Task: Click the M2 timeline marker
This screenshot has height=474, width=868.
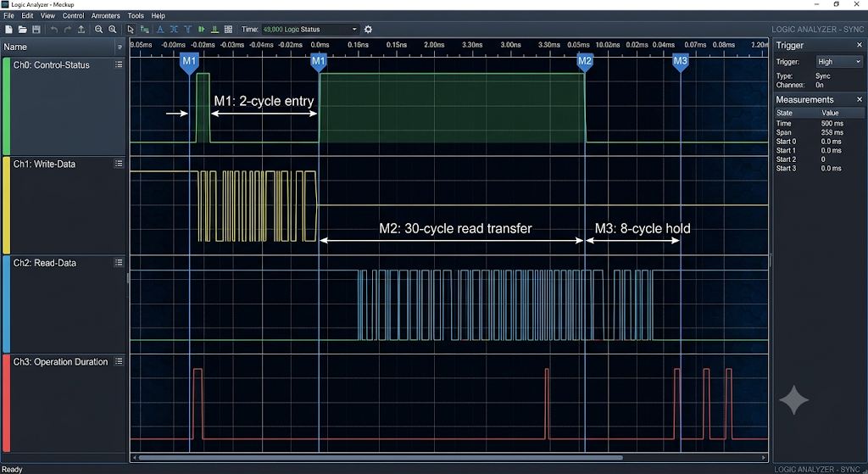Action: 585,62
